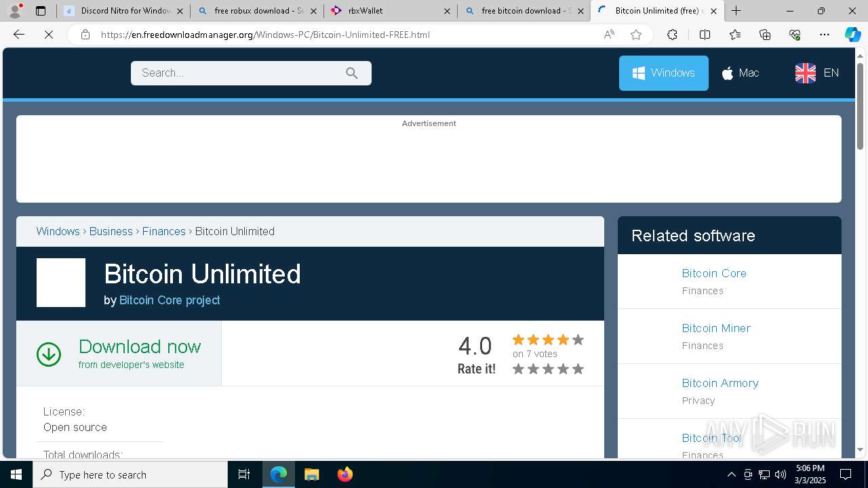Close the Bitcoin Unlimited tab
This screenshot has width=868, height=488.
(x=713, y=11)
